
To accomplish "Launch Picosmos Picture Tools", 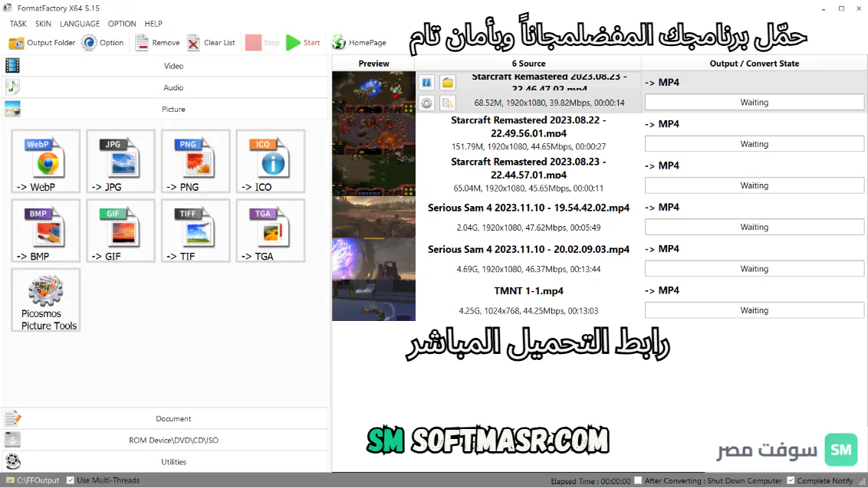I will 46,300.
